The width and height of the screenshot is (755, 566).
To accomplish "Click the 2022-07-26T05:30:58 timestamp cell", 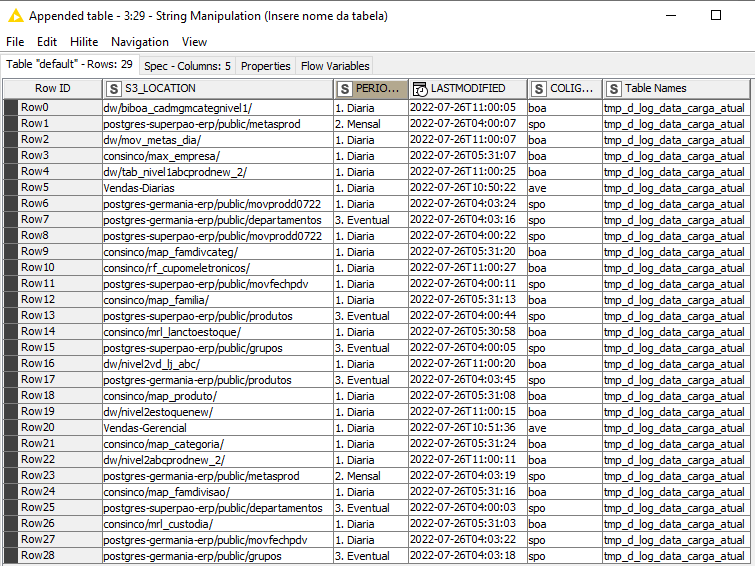I will click(x=468, y=331).
